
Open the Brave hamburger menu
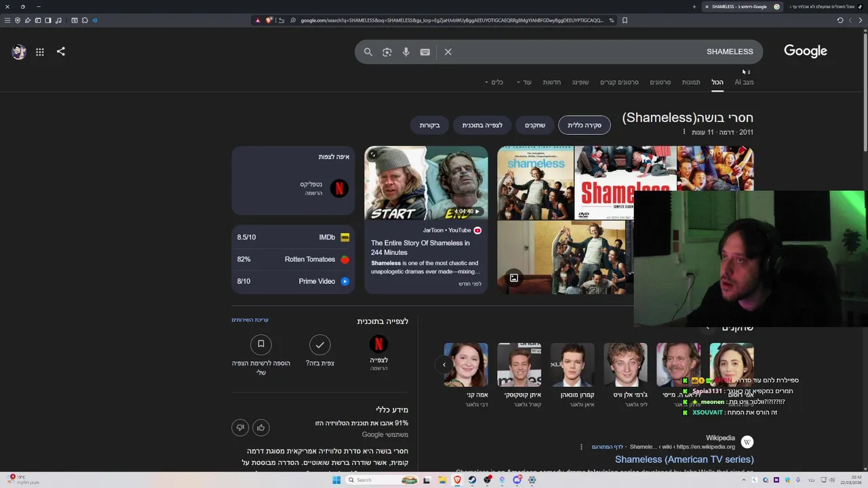[7, 20]
